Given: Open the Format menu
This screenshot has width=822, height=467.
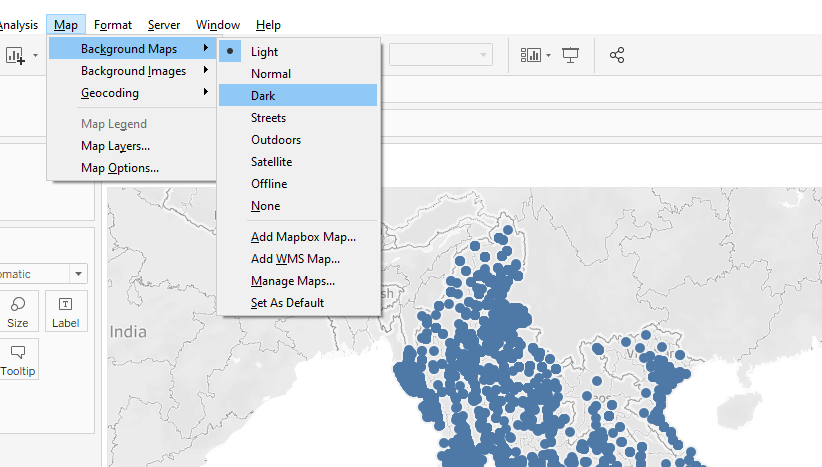Looking at the screenshot, I should [113, 24].
